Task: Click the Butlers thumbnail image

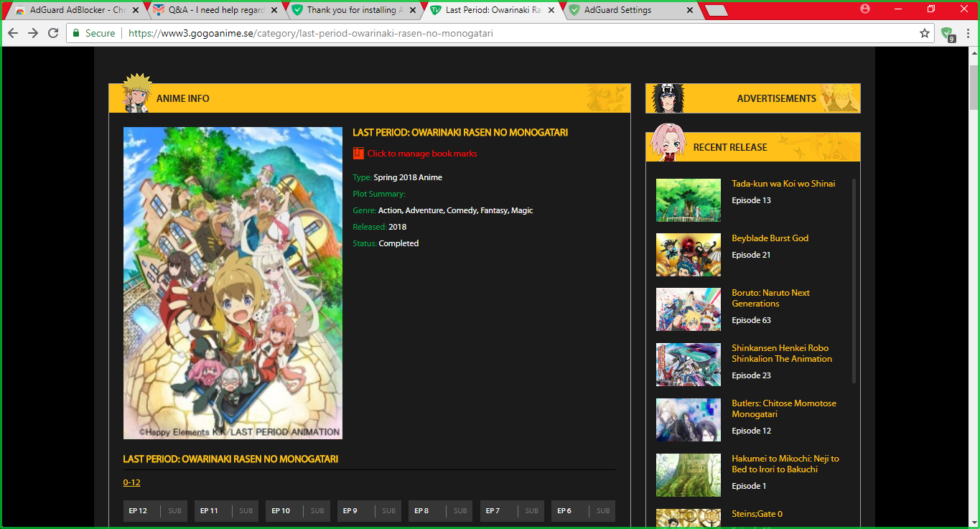Action: (689, 420)
